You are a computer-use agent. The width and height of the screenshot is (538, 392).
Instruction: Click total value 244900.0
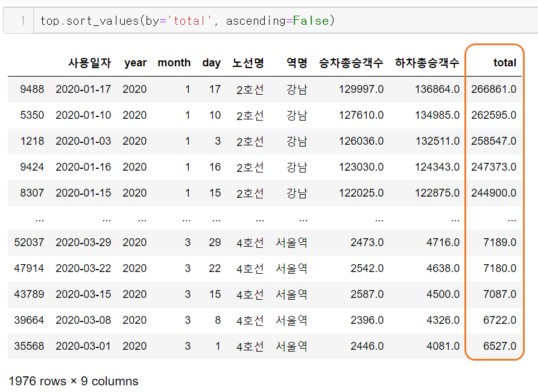494,193
